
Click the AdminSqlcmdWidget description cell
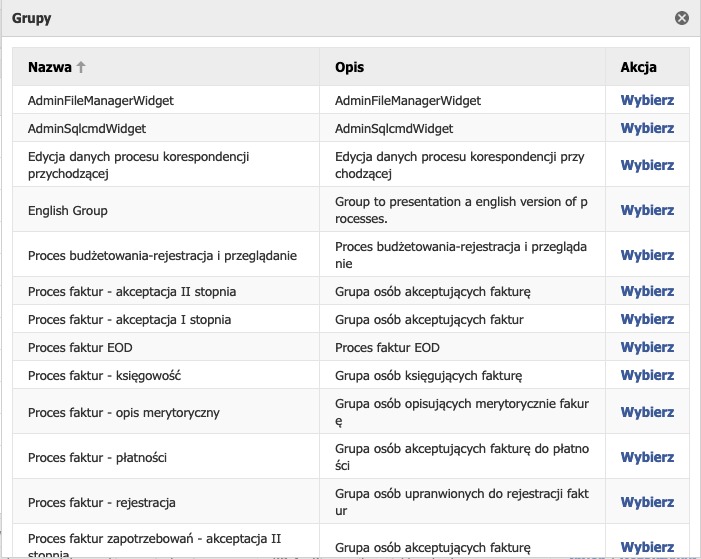click(394, 129)
